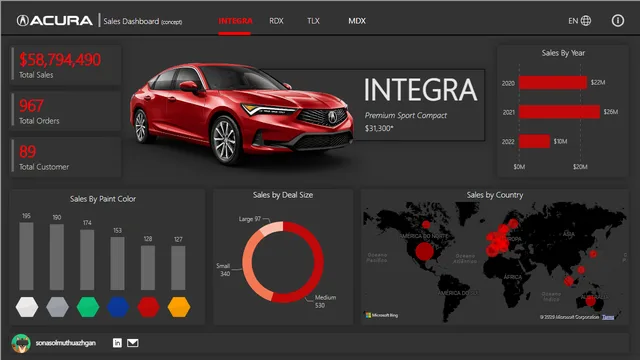Select the gray paint color hexagon
640x360 pixels.
tap(57, 307)
